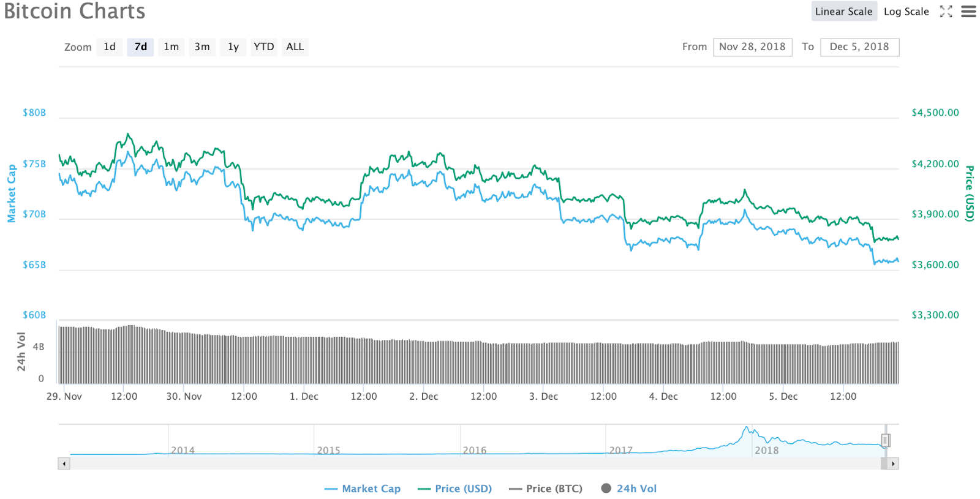The height and width of the screenshot is (499, 980).
Task: Toggle fullscreen chart view
Action: 946,12
